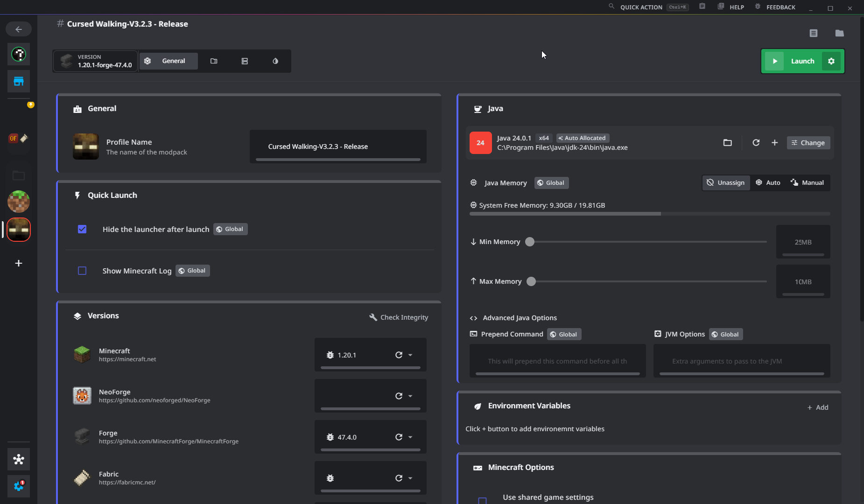Image resolution: width=864 pixels, height=504 pixels.
Task: Expand NeoForge version dropdown arrow
Action: click(410, 396)
